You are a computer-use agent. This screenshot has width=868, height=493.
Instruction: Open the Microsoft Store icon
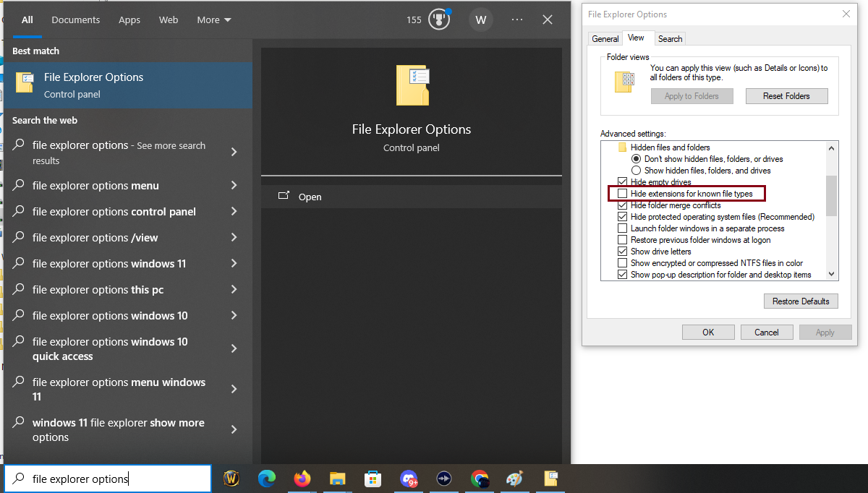pos(373,479)
